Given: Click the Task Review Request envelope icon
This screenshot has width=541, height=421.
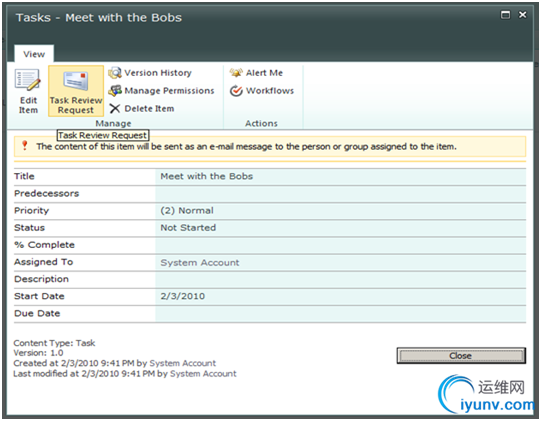Looking at the screenshot, I should [x=76, y=81].
